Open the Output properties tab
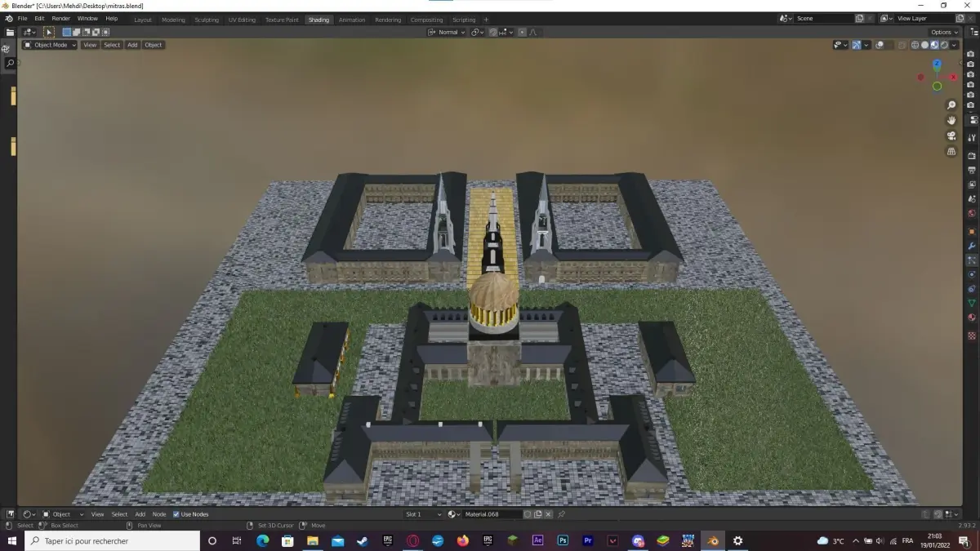Screen dimensions: 980x551 pos(972,170)
